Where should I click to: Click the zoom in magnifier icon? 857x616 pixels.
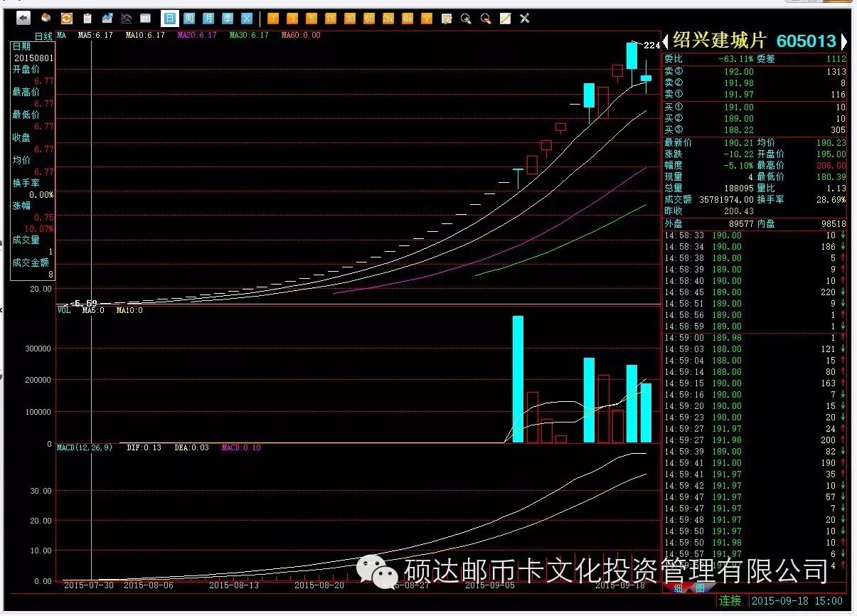466,18
